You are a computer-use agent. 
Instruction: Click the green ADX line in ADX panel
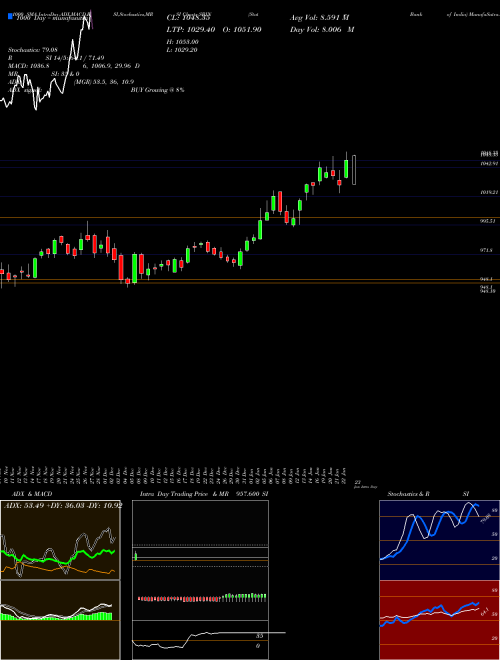tap(59, 556)
